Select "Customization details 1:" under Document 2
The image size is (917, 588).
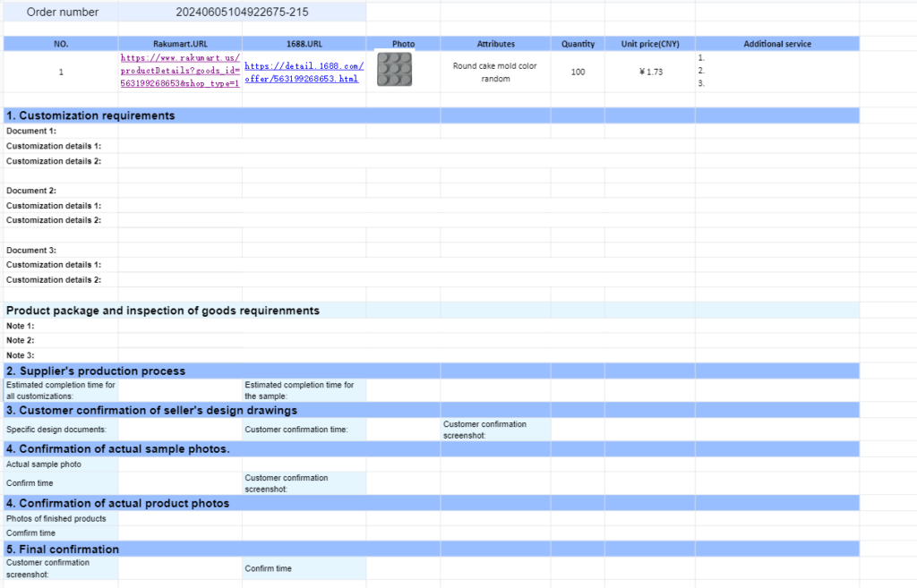(x=54, y=206)
